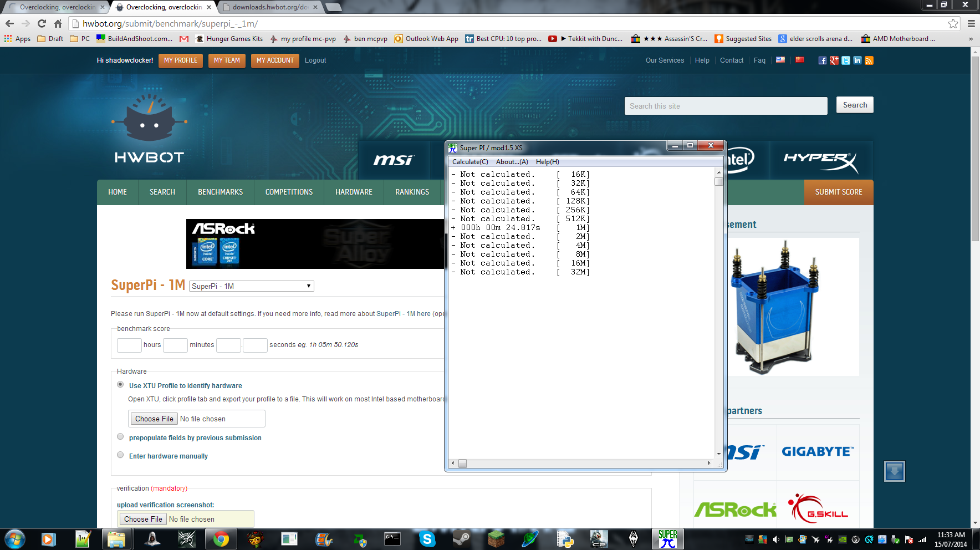Click the Twitter icon in header

pyautogui.click(x=845, y=60)
